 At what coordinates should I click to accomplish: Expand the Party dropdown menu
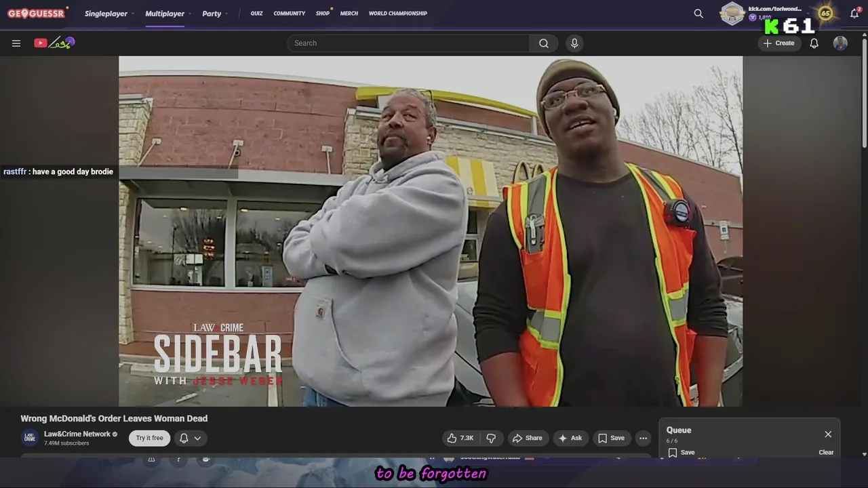tap(215, 14)
